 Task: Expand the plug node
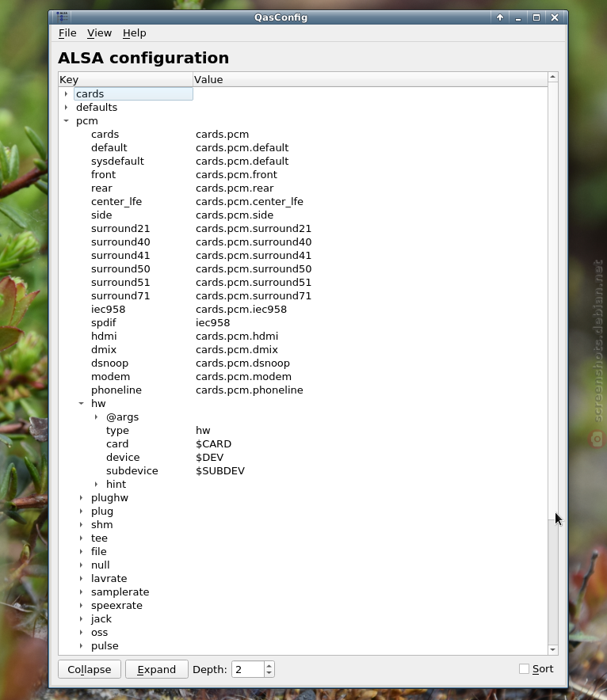click(x=81, y=511)
